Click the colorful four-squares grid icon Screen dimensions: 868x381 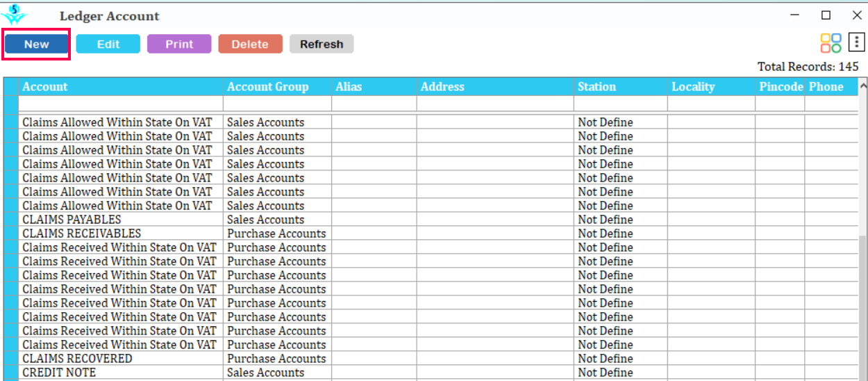coord(831,43)
